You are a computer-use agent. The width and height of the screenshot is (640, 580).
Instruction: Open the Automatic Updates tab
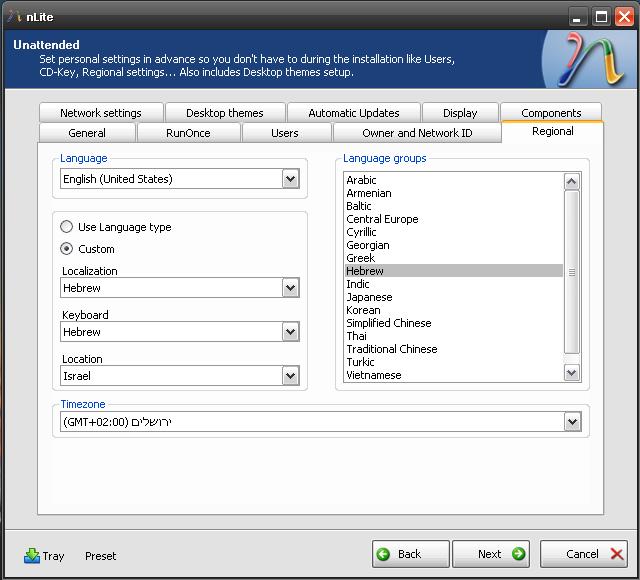pyautogui.click(x=354, y=113)
